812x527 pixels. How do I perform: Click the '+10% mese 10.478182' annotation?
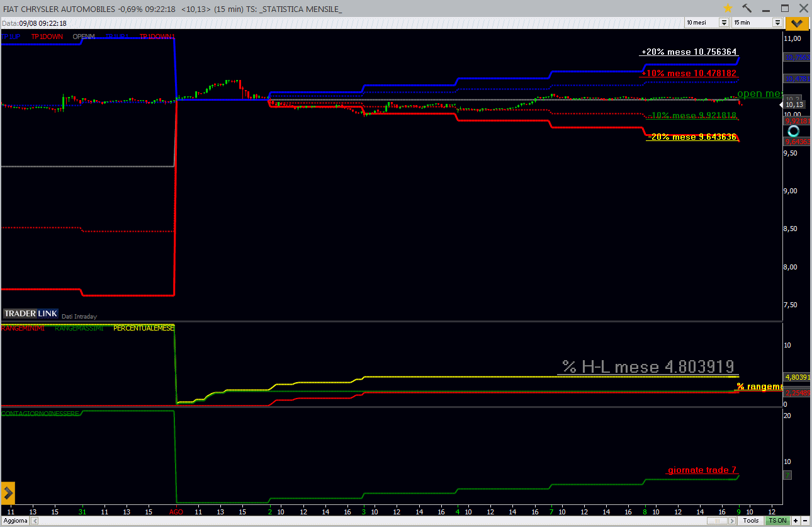(x=689, y=74)
